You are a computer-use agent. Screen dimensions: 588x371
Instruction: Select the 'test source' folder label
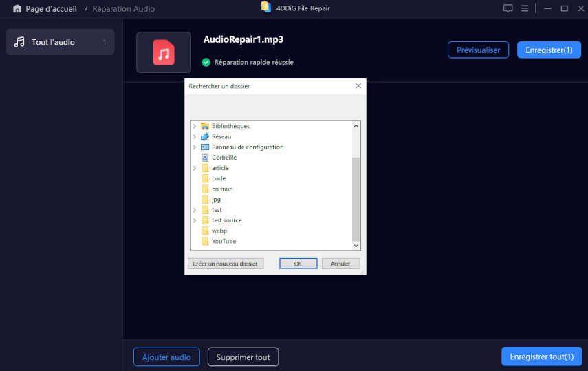tap(226, 220)
